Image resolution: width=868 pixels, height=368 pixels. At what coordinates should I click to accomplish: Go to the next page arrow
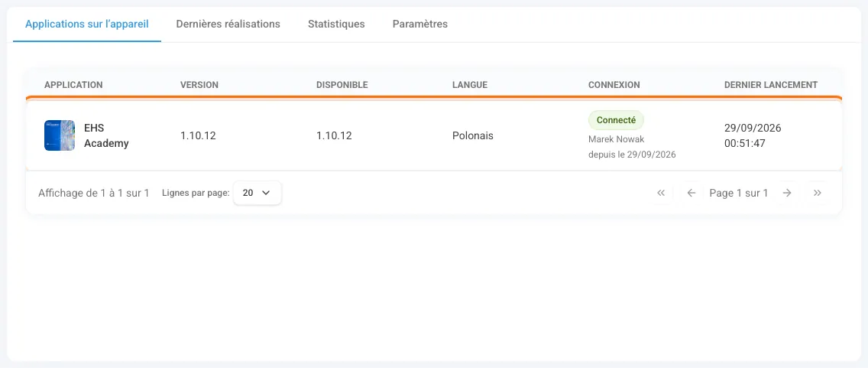[787, 193]
